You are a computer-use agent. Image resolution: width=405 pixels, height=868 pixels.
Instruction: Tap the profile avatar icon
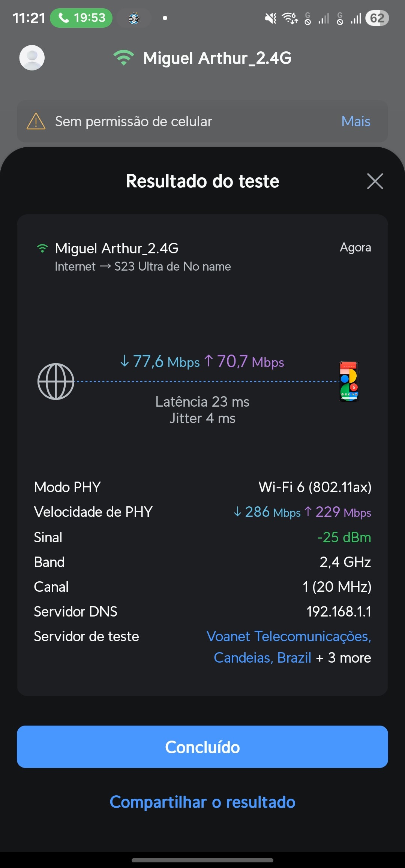pos(32,58)
